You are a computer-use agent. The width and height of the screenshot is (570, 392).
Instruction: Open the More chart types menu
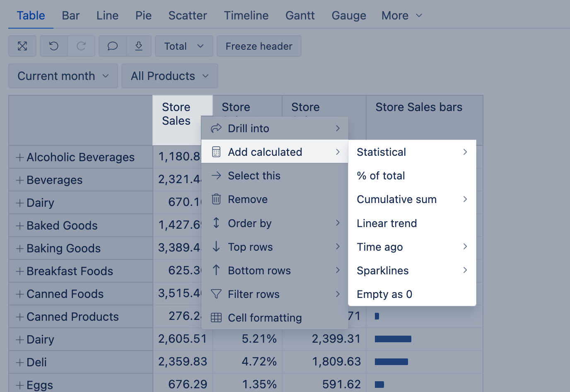401,16
